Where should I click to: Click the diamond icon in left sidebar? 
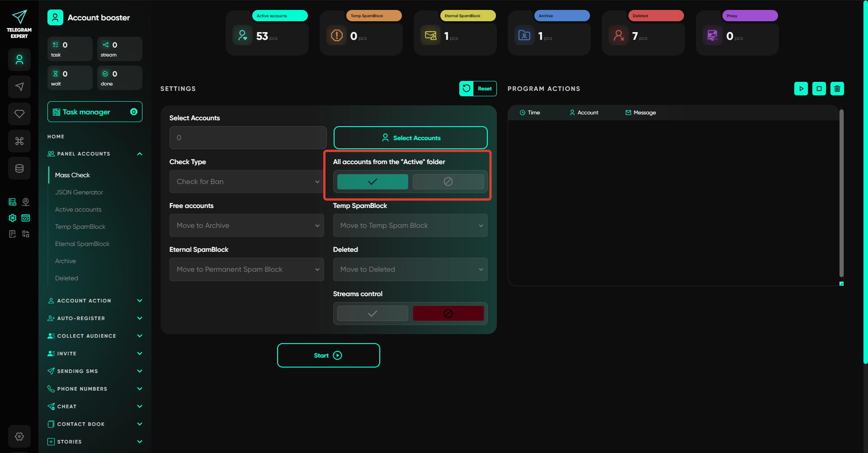(x=19, y=114)
